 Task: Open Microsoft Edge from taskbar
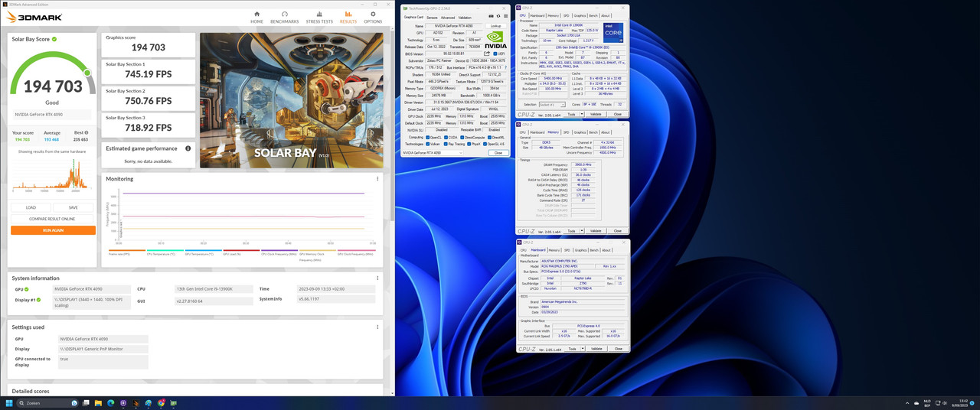coord(110,403)
